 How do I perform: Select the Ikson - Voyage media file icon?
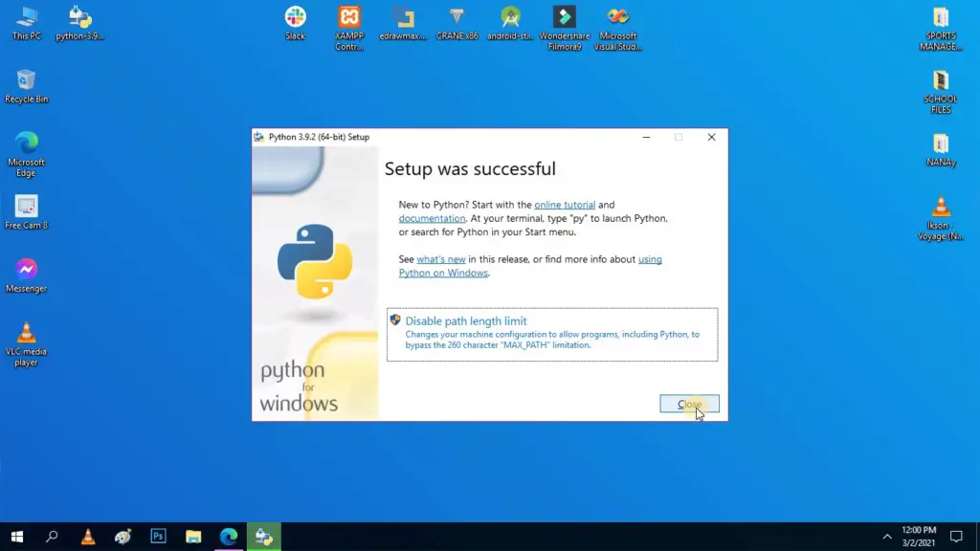point(941,217)
